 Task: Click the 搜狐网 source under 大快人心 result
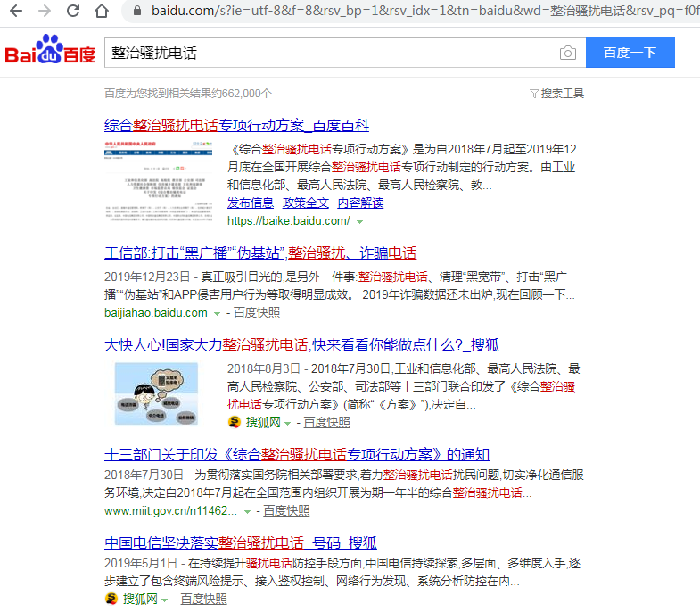click(x=263, y=422)
